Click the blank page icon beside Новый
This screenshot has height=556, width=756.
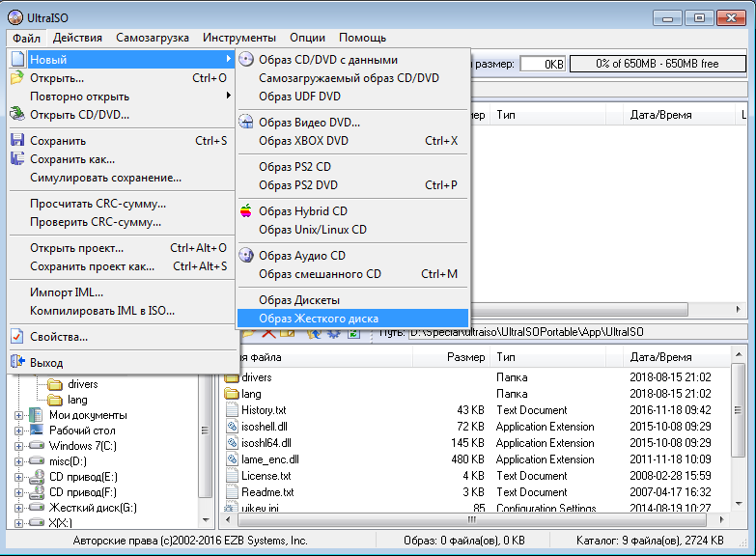pos(17,59)
